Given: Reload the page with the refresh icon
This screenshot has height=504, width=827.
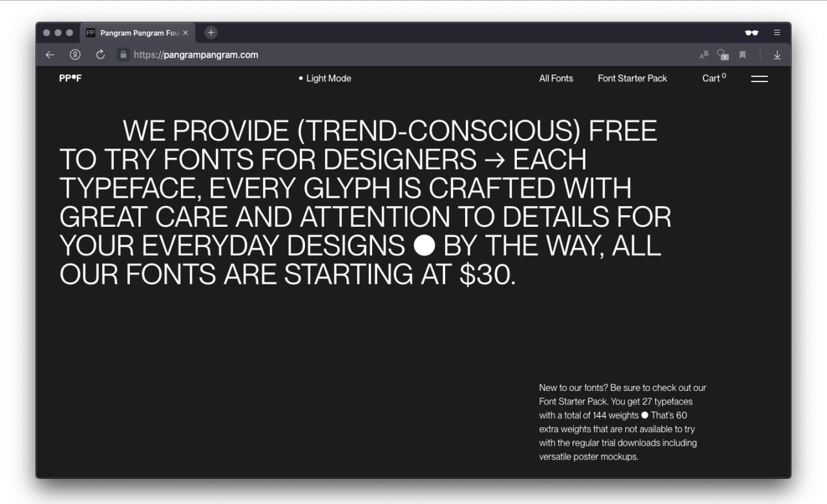Looking at the screenshot, I should 100,55.
